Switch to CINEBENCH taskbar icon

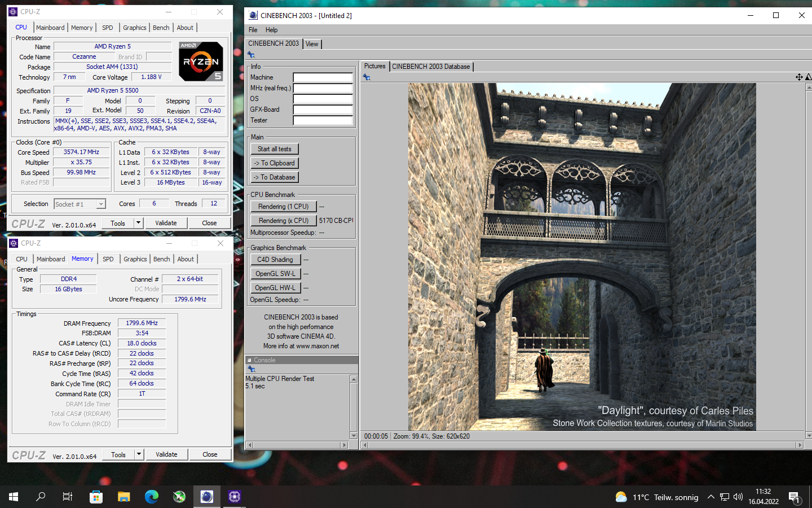[206, 497]
